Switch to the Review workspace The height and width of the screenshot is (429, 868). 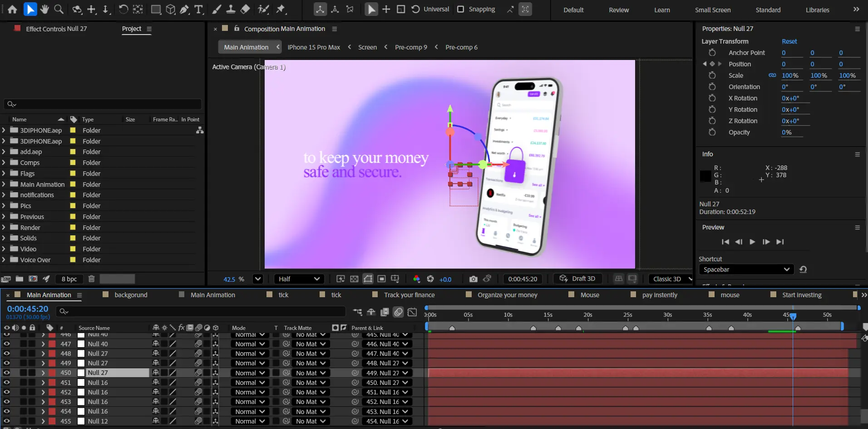618,10
